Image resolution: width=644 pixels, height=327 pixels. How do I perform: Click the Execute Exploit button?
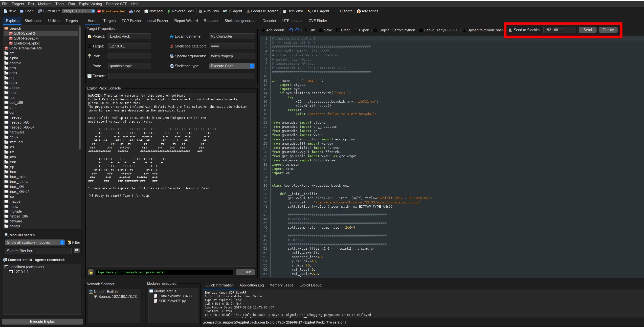click(x=42, y=321)
